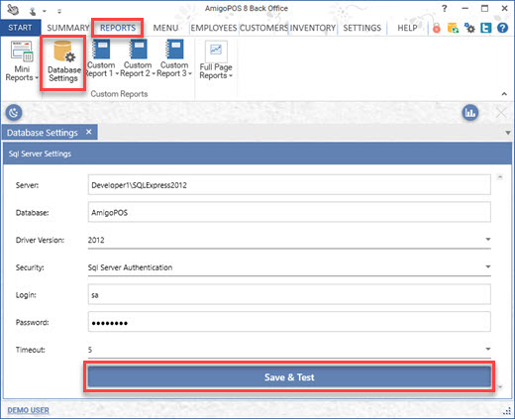
Task: Click the Password input field
Action: click(289, 322)
